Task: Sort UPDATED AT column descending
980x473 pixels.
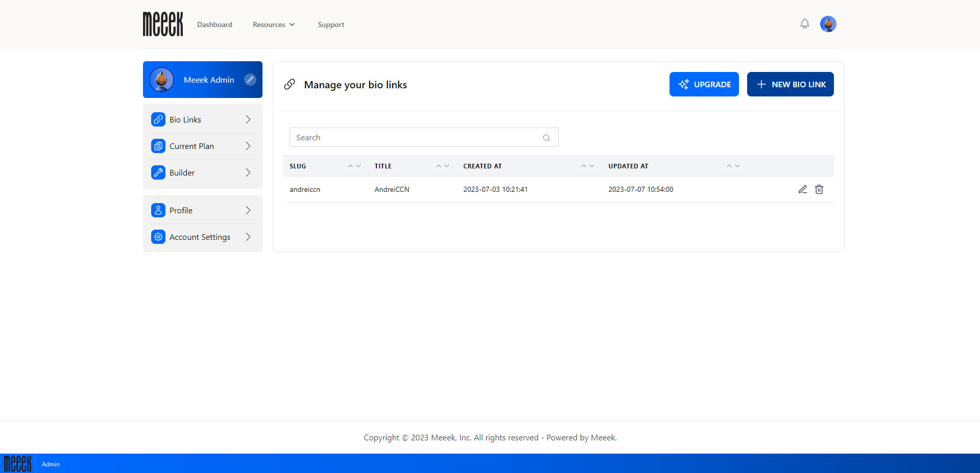Action: point(737,166)
